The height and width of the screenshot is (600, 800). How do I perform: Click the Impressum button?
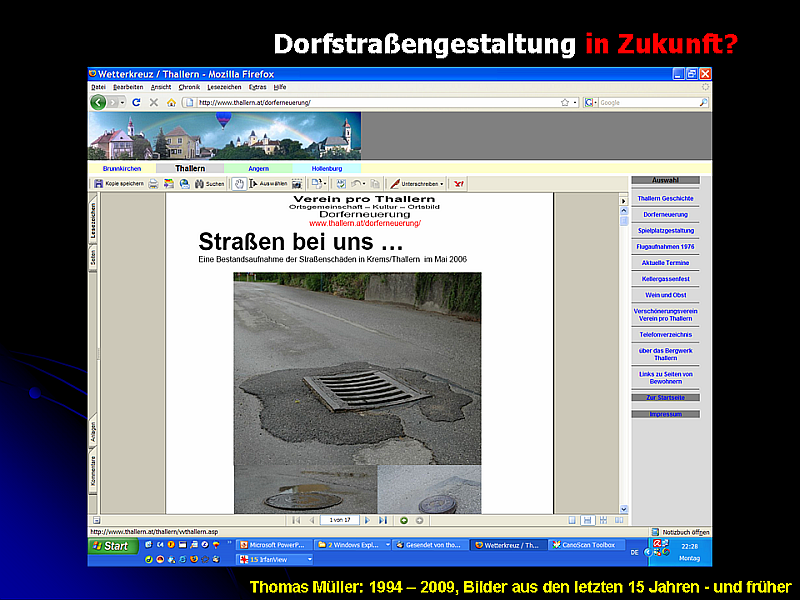pos(666,414)
